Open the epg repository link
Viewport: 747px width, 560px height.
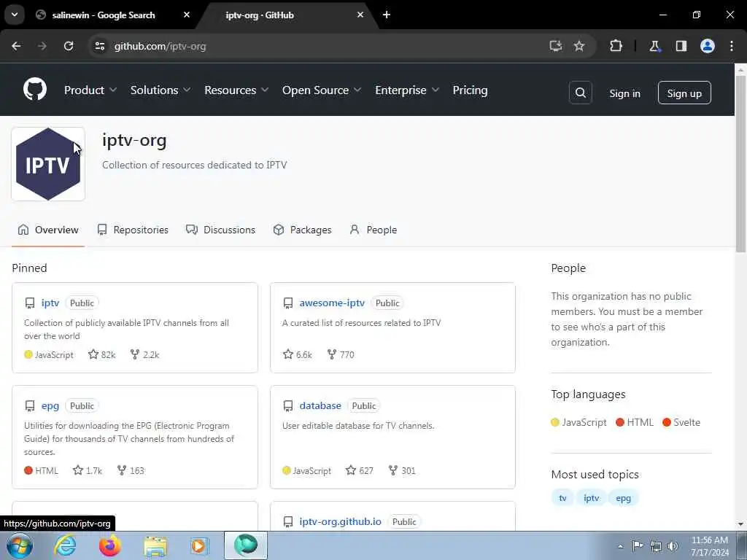[x=50, y=405]
